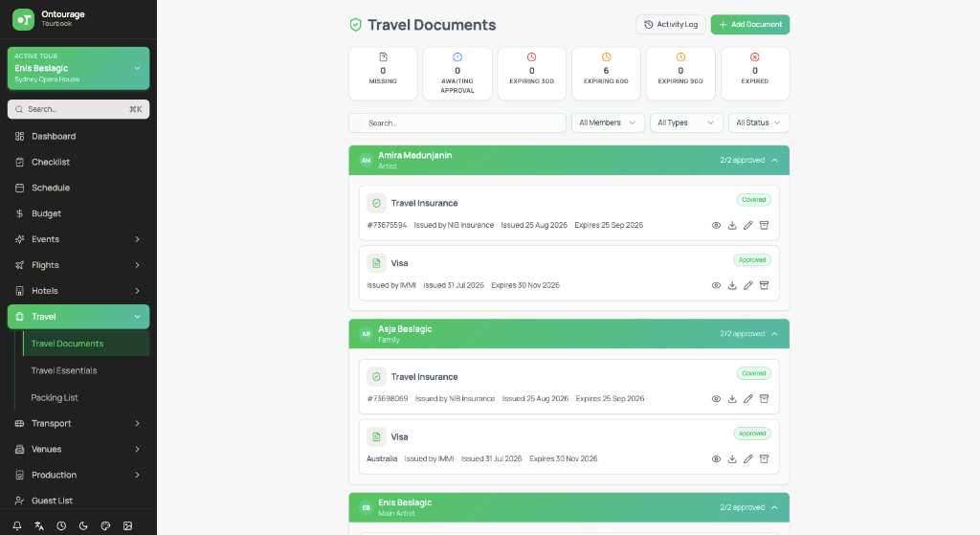Screen dimensions: 980x535
Task: Edit Amira Medunjanin's Travel Insurance entry
Action: click(x=748, y=225)
